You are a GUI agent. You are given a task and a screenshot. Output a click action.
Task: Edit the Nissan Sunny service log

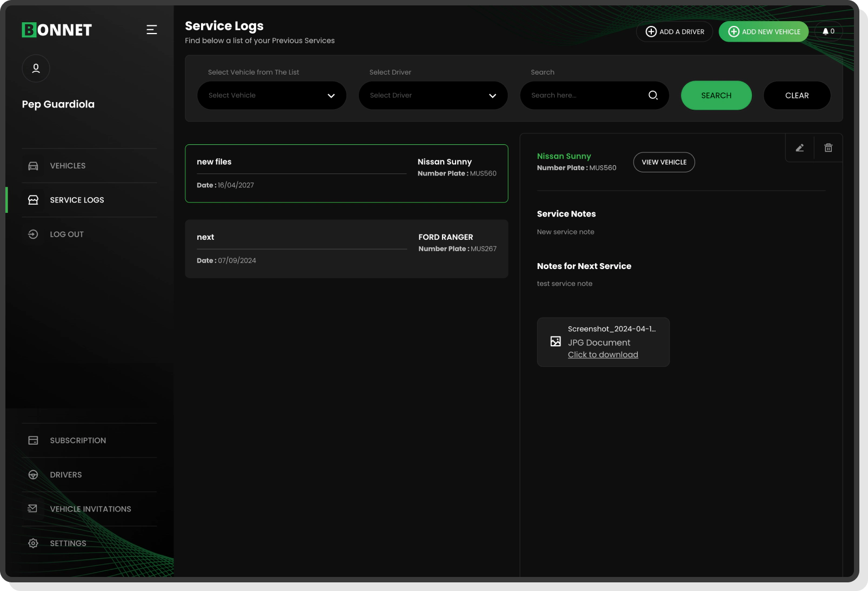[800, 147]
